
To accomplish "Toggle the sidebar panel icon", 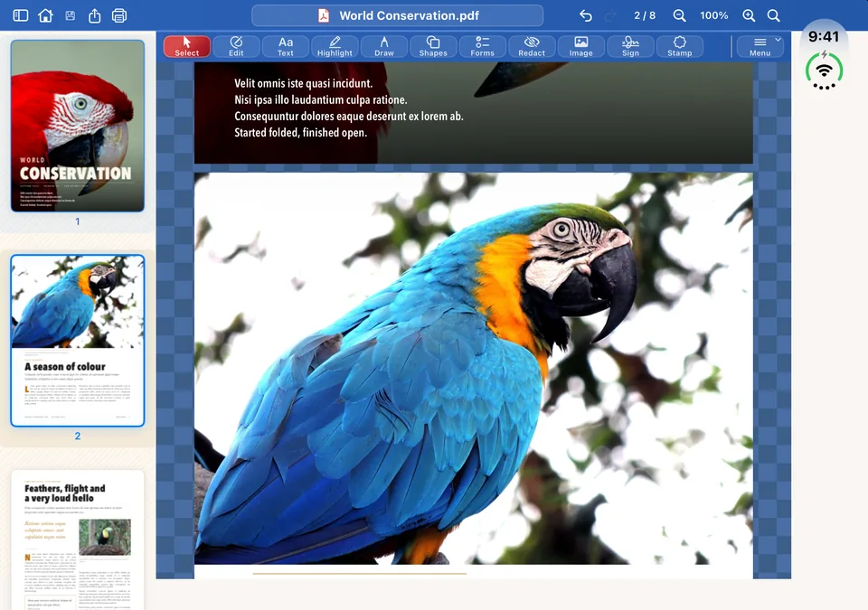I will click(21, 15).
